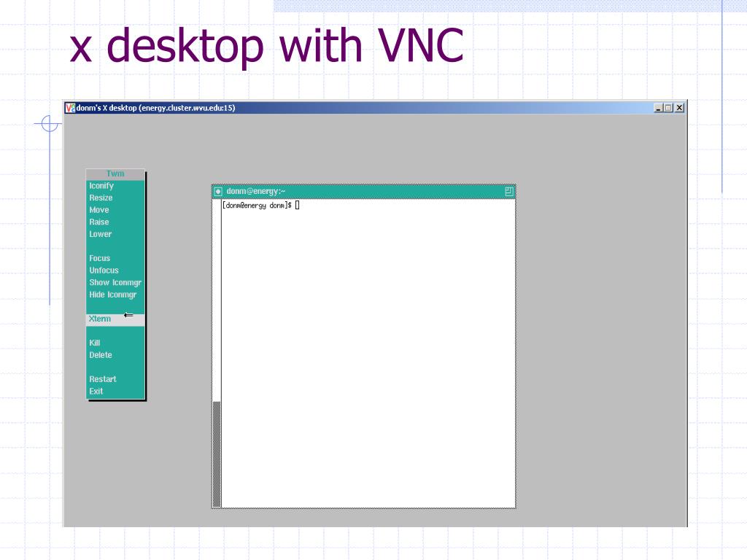This screenshot has height=560, width=747.
Task: Choose Restart from the Twm menu
Action: (115, 379)
